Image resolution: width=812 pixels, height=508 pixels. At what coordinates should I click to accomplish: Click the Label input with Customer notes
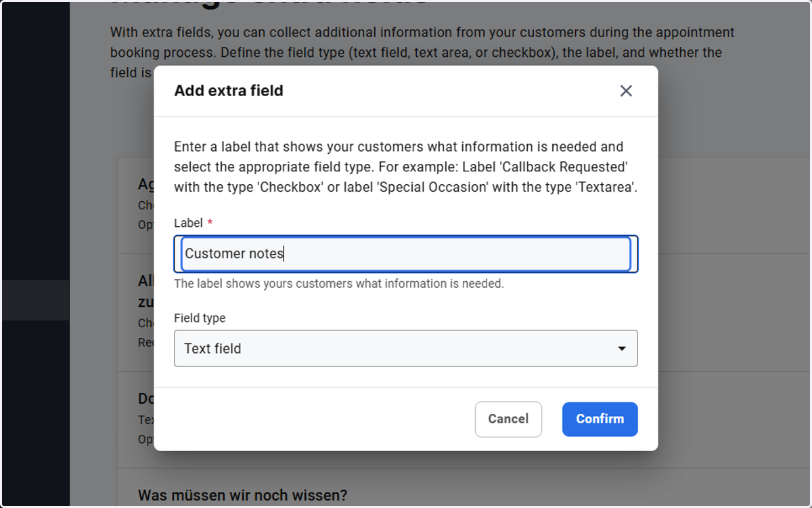coord(406,254)
